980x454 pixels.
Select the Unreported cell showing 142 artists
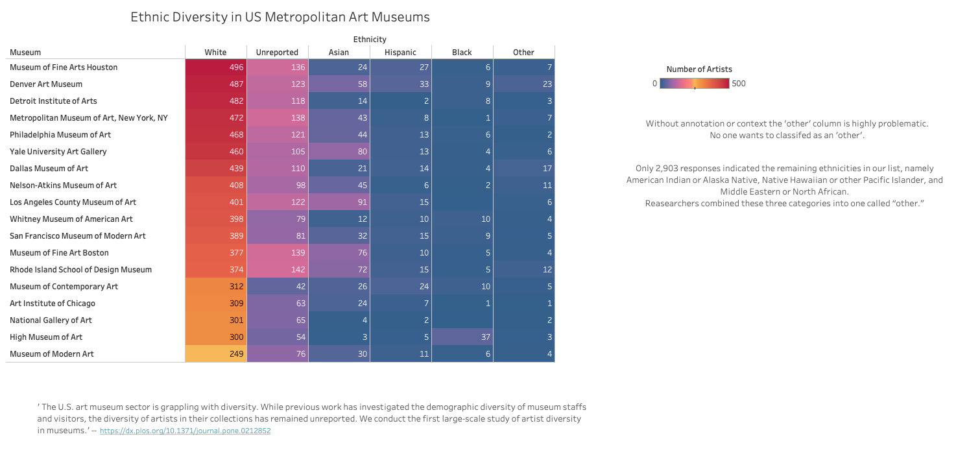(x=277, y=270)
